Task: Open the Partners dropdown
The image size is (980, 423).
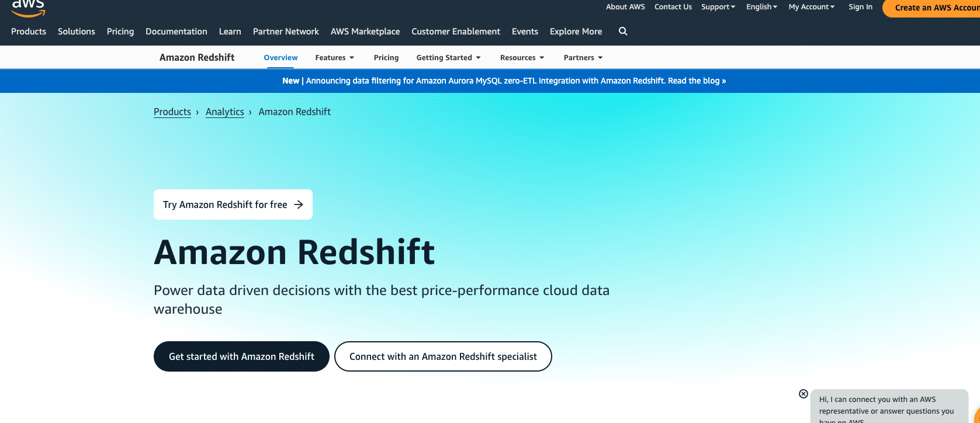Action: click(x=583, y=58)
